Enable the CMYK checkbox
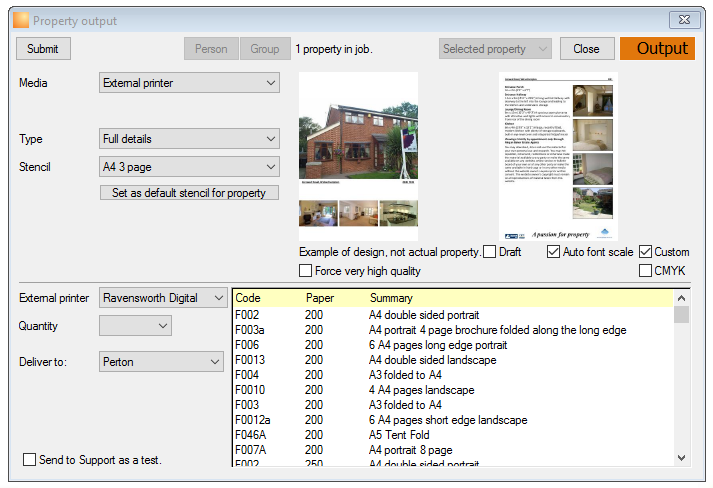This screenshot has height=488, width=713. (645, 271)
